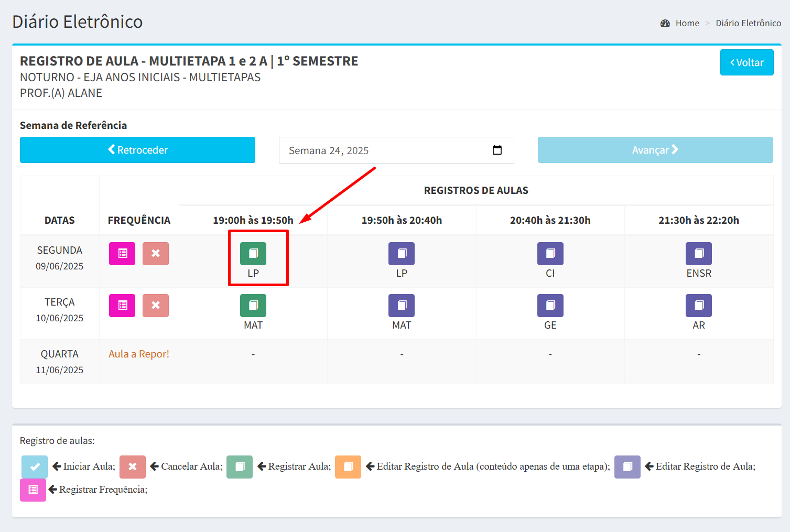Open Monday's CI class record
Viewport: 790px width, 532px height.
(x=550, y=254)
